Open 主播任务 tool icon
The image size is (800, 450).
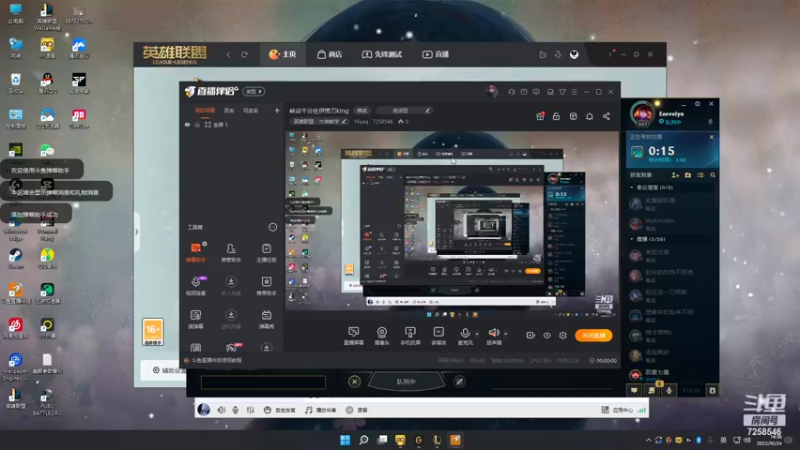click(266, 253)
